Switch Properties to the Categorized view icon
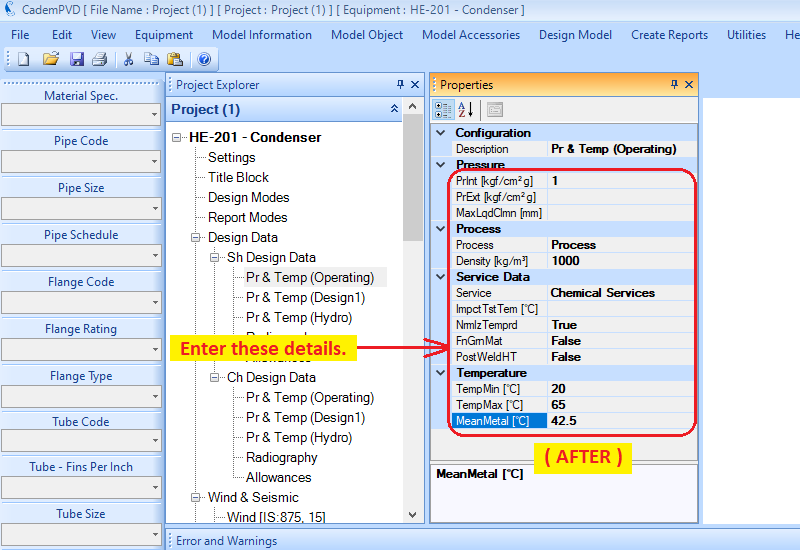This screenshot has width=800, height=550. pyautogui.click(x=443, y=109)
